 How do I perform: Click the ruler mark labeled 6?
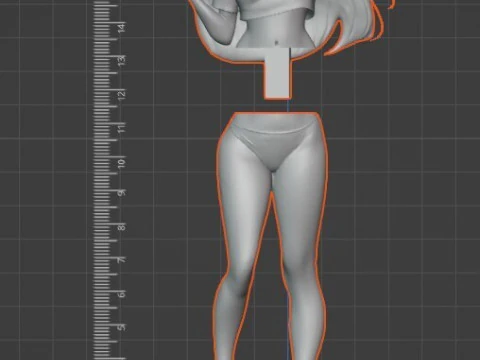coord(122,294)
